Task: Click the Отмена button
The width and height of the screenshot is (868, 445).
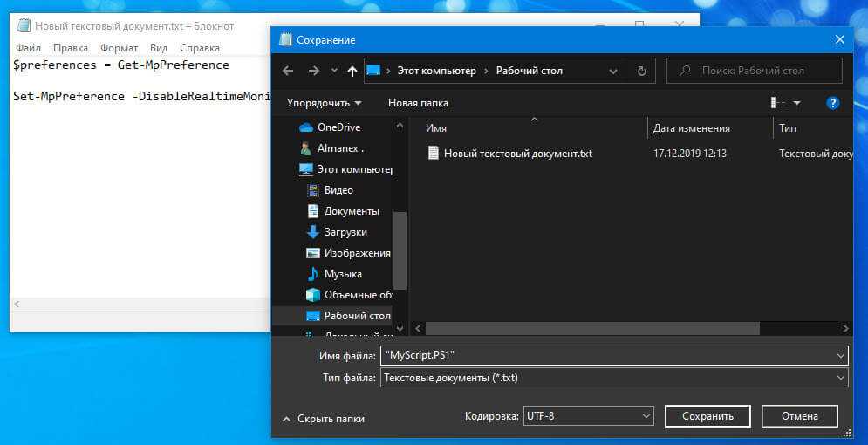Action: (x=799, y=416)
